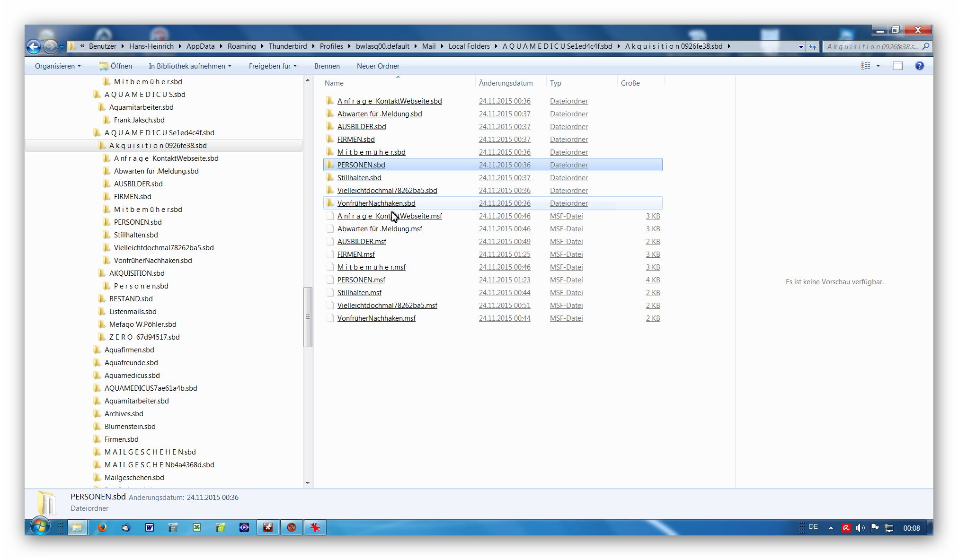Image resolution: width=958 pixels, height=560 pixels.
Task: Click the Excel taskbar icon
Action: pyautogui.click(x=196, y=527)
